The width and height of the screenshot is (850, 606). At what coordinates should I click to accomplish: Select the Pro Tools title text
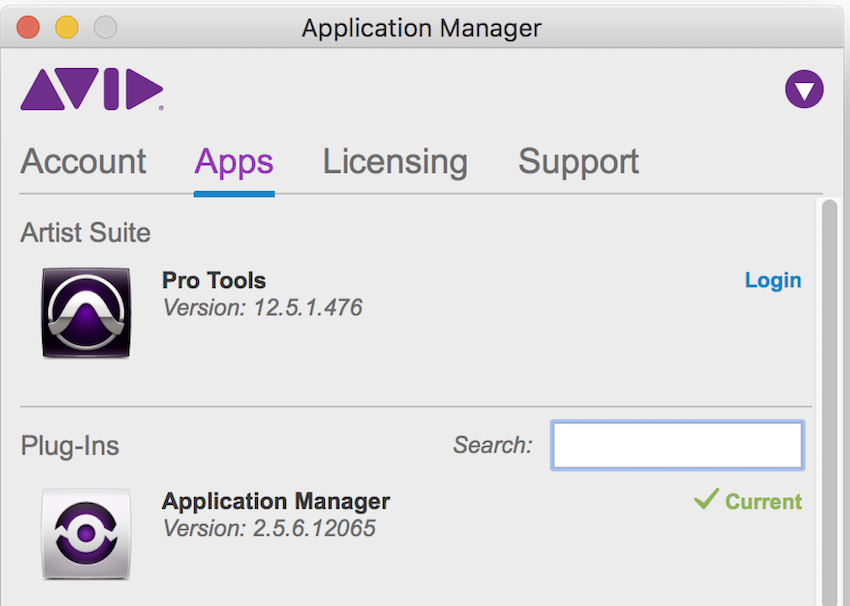click(214, 280)
